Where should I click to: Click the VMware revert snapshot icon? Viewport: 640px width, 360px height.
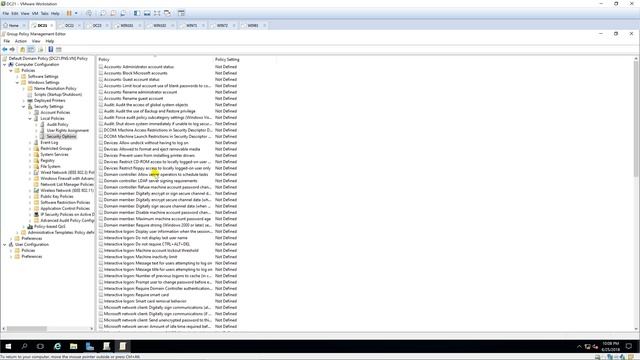coord(113,13)
